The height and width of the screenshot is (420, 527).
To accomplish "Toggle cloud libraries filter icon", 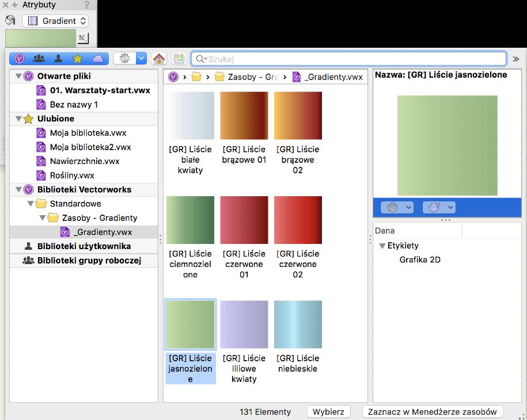I will [98, 59].
